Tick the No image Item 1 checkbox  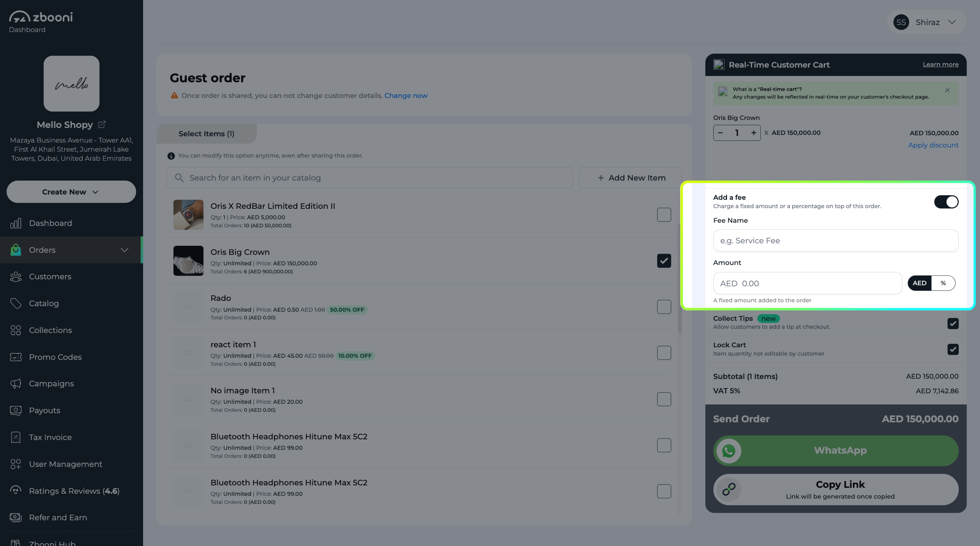point(664,399)
